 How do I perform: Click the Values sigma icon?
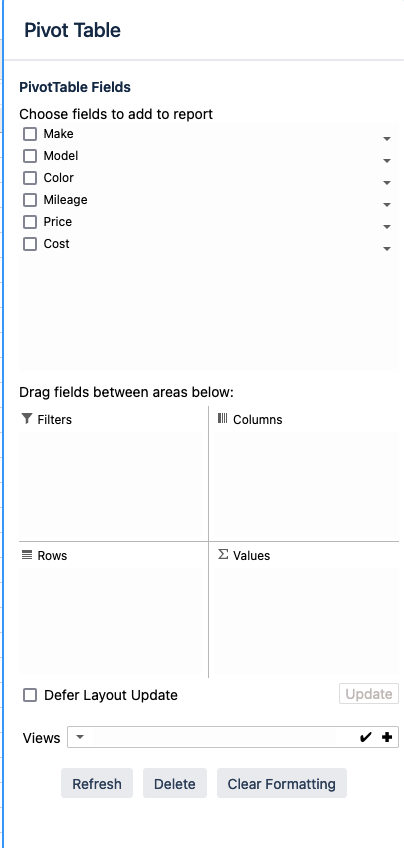[223, 554]
